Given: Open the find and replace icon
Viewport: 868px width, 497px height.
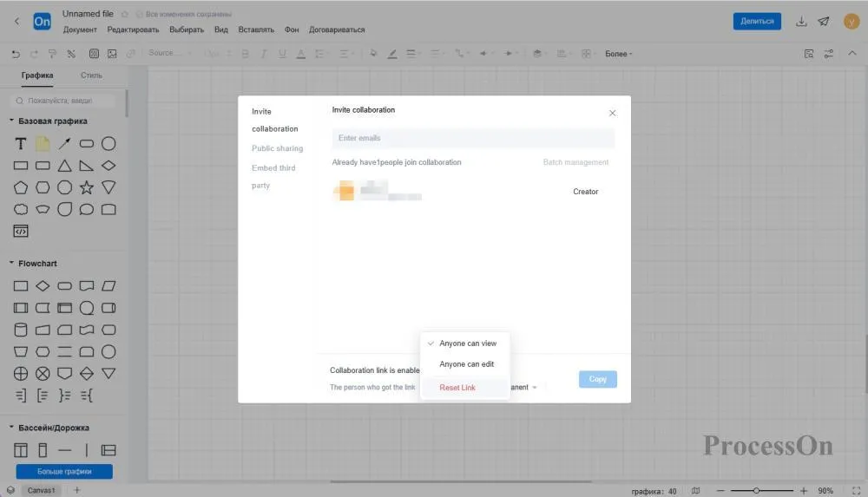Looking at the screenshot, I should click(x=809, y=54).
